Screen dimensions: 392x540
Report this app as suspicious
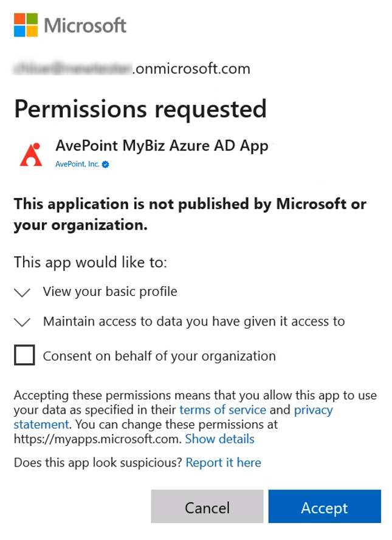click(223, 462)
